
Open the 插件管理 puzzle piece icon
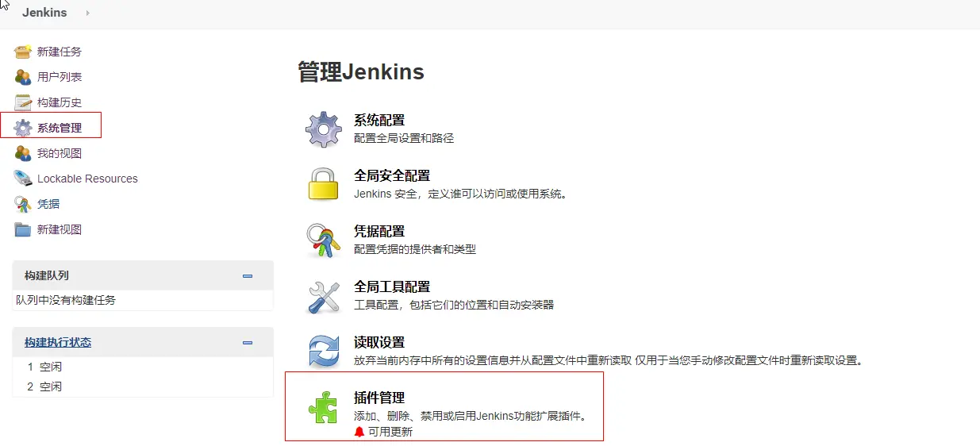pos(324,407)
